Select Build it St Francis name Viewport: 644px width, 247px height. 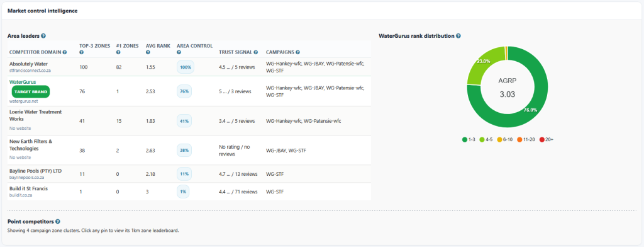click(x=29, y=188)
